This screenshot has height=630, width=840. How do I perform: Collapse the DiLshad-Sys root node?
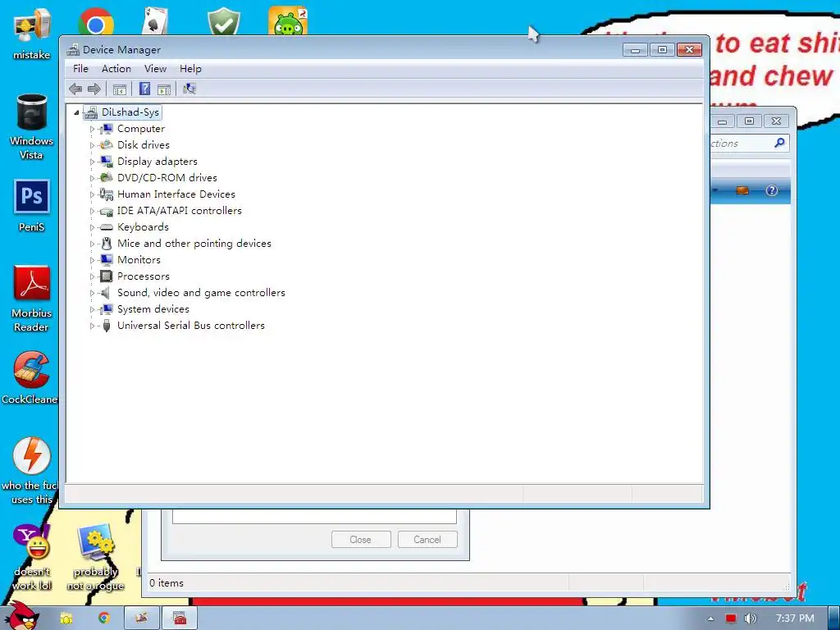pos(76,112)
